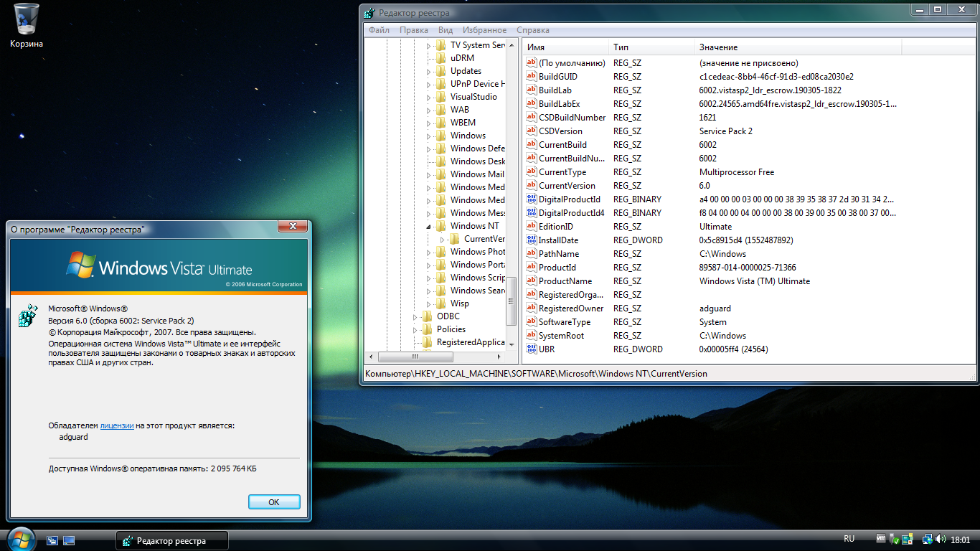Sort by the Тип column header
Viewport: 980px width, 551px height.
pyautogui.click(x=651, y=47)
